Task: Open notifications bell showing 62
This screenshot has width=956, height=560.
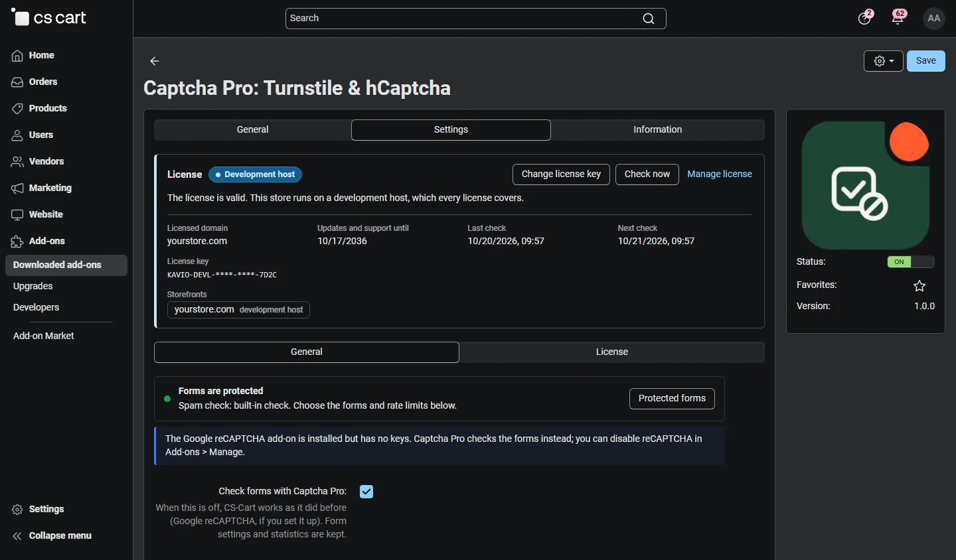Action: tap(899, 18)
